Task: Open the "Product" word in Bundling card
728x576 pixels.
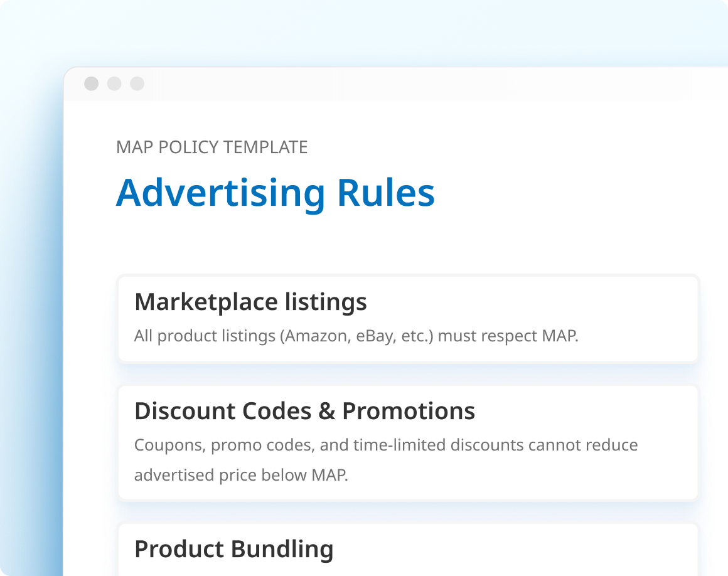Action: 179,549
